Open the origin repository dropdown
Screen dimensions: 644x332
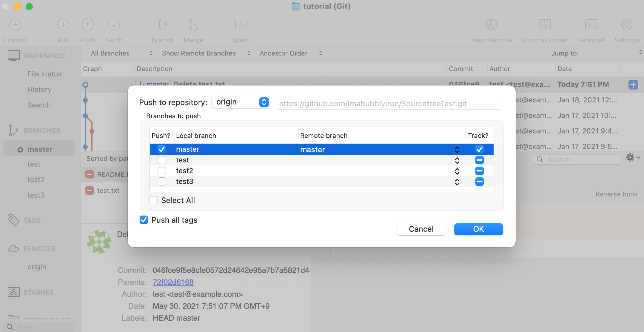pyautogui.click(x=241, y=102)
